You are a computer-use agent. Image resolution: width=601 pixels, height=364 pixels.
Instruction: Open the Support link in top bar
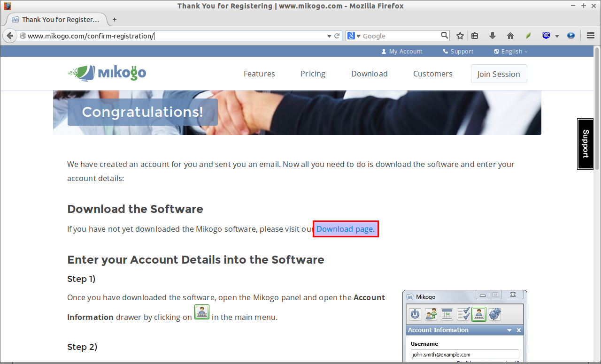[x=458, y=51]
